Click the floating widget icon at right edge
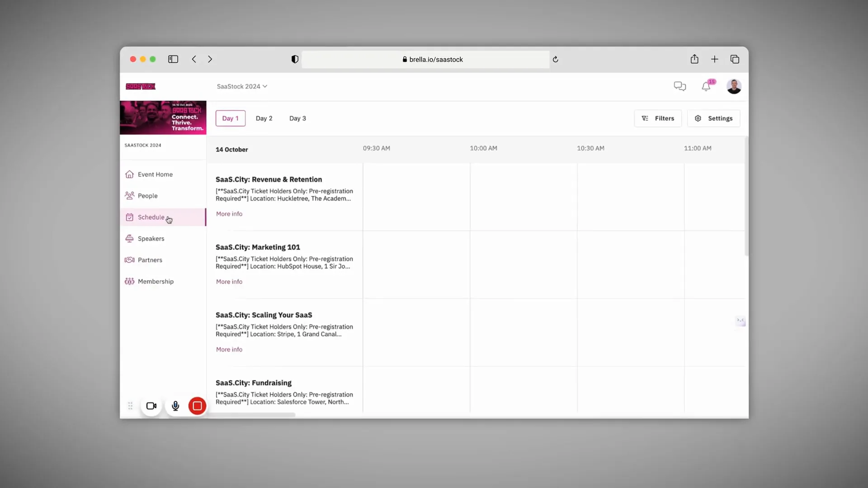 tap(741, 321)
